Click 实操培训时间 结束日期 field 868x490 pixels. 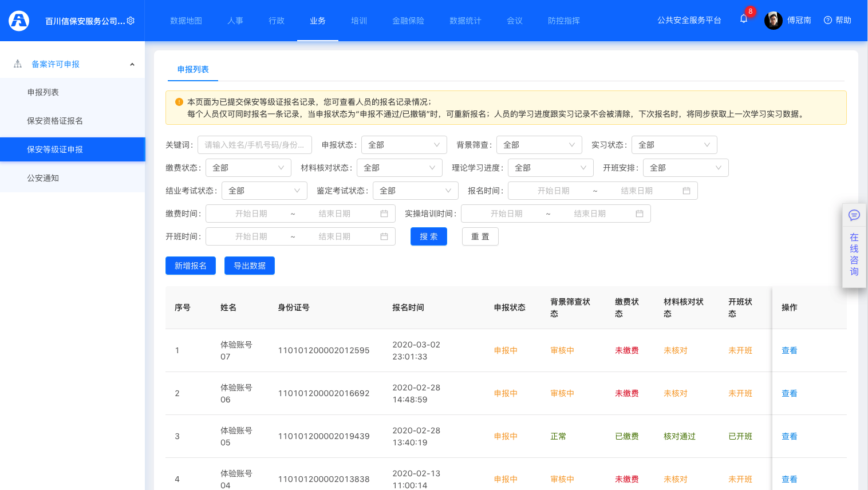coord(590,214)
